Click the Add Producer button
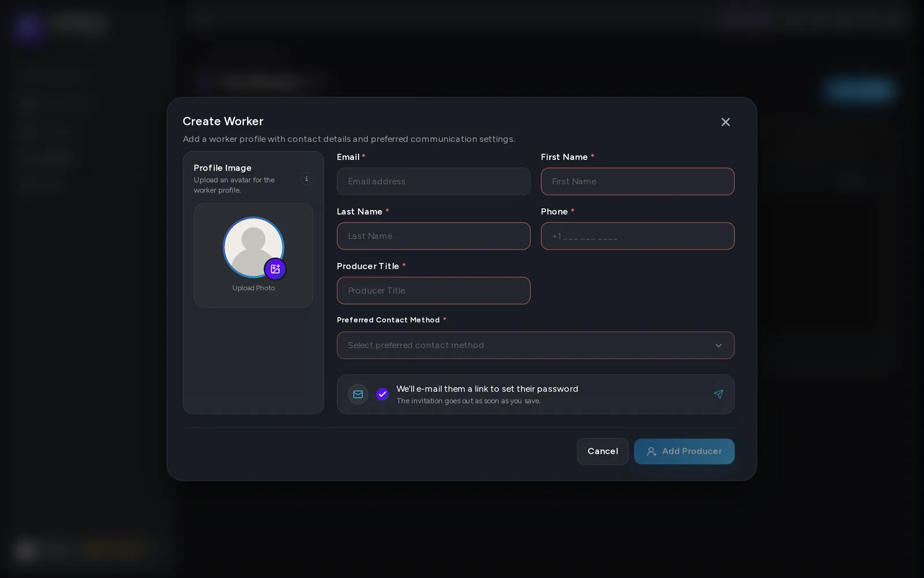924x578 pixels. 684,451
